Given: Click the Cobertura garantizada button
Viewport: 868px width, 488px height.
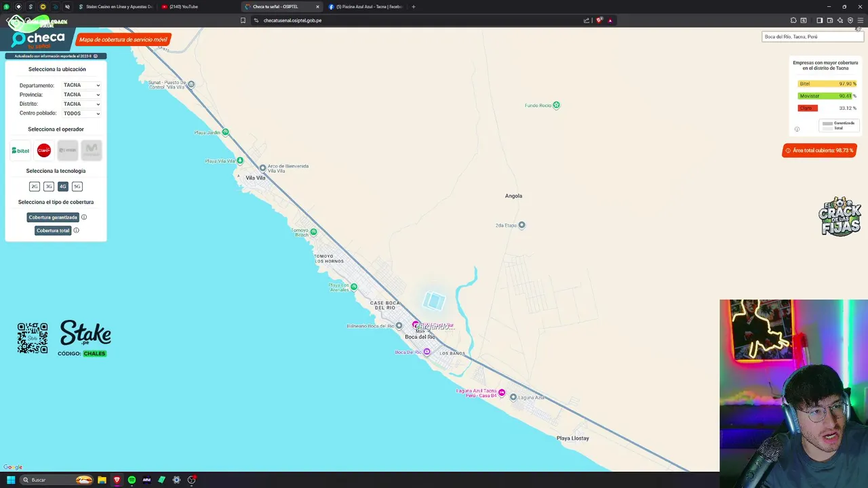Looking at the screenshot, I should tap(53, 218).
